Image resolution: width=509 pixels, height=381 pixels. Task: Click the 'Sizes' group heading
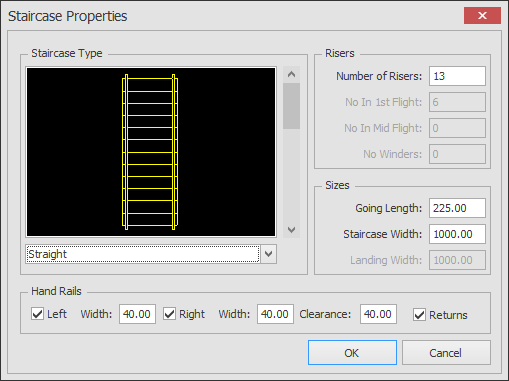pyautogui.click(x=337, y=185)
